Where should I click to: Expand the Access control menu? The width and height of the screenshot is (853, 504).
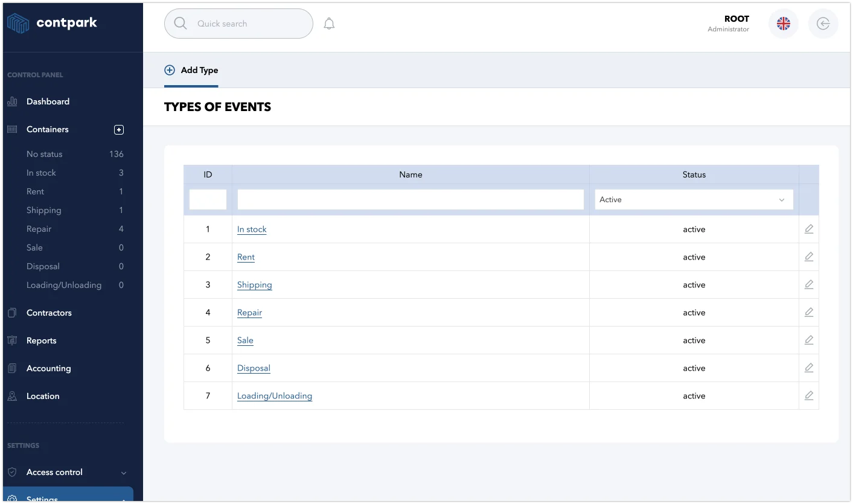pyautogui.click(x=66, y=473)
